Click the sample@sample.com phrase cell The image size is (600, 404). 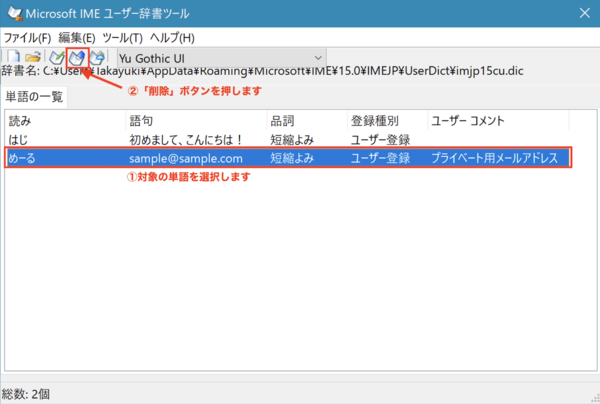[x=186, y=158]
